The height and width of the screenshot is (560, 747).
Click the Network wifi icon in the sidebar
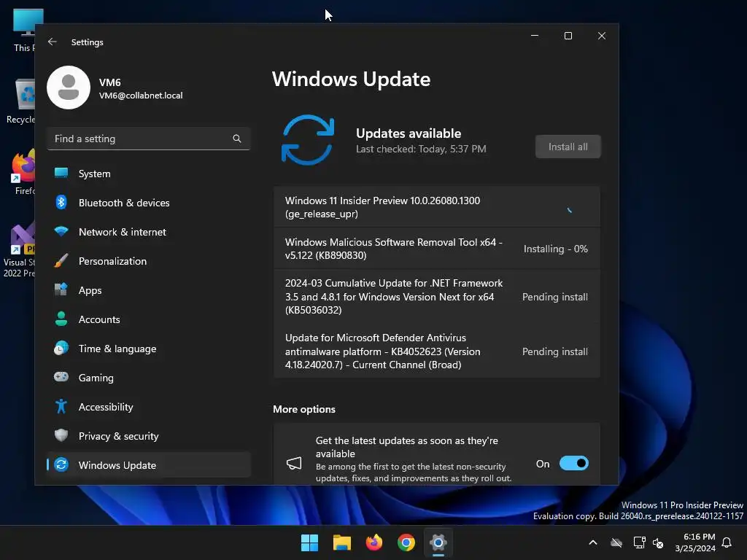[x=61, y=232]
